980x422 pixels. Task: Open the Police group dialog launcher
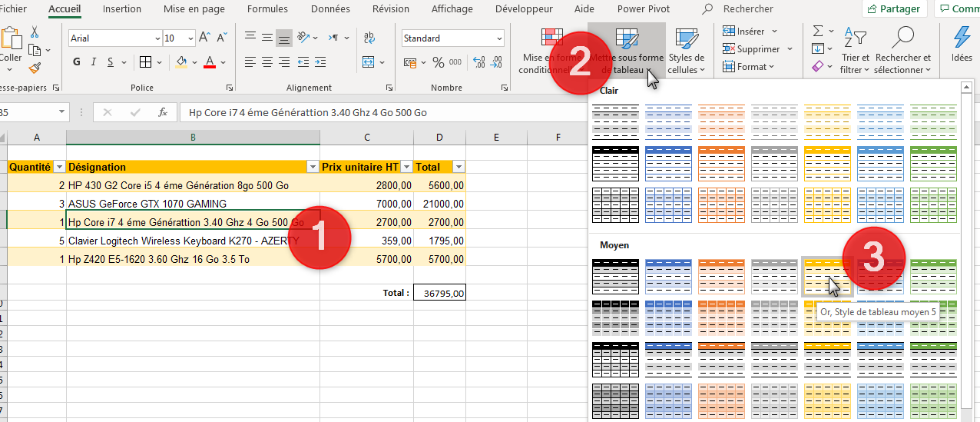coord(229,88)
